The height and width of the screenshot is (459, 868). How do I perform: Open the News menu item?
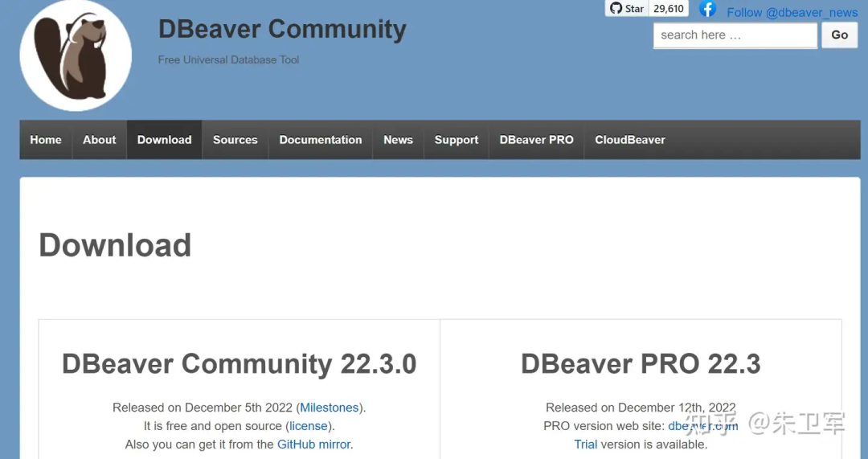coord(398,140)
